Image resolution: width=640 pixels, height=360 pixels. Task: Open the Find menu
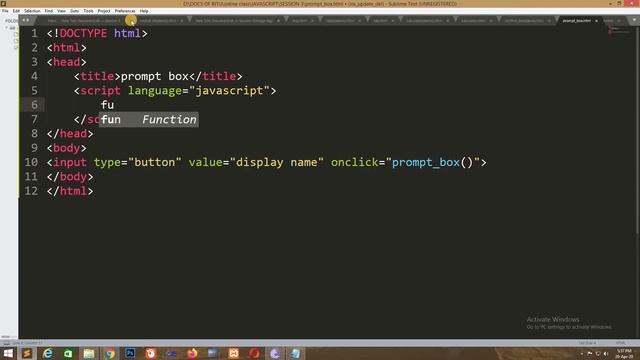pos(49,11)
